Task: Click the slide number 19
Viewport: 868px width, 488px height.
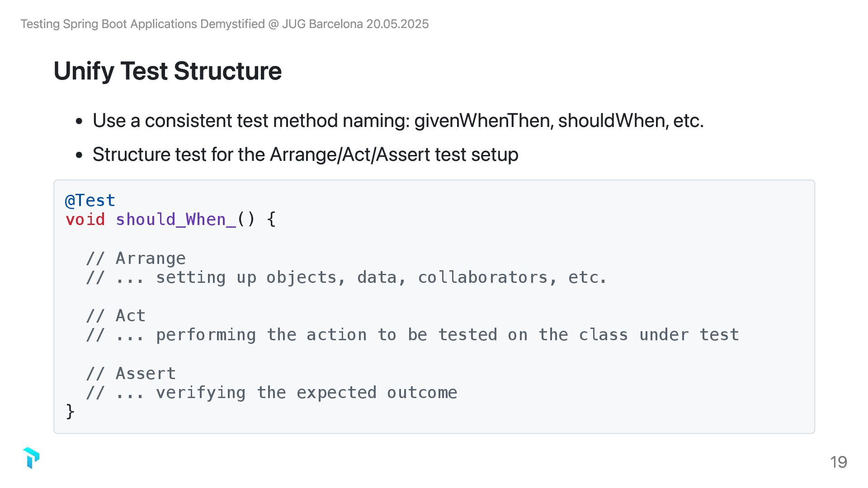Action: pos(838,462)
